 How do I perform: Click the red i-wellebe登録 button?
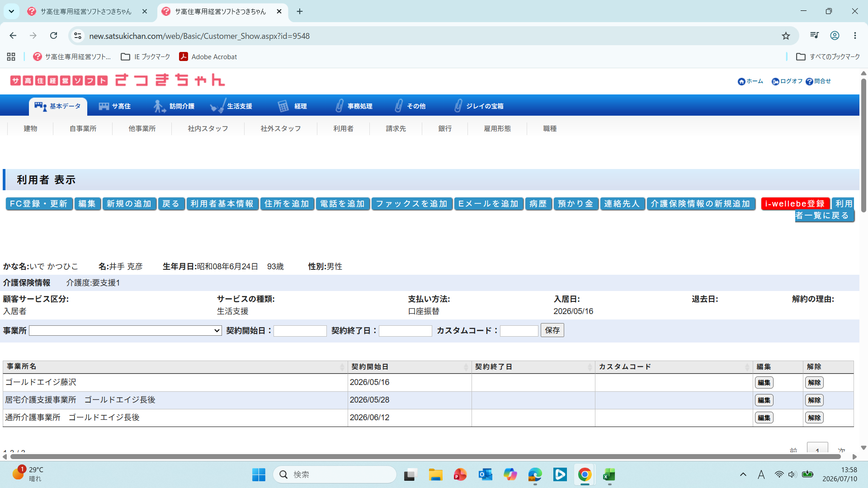[795, 204]
